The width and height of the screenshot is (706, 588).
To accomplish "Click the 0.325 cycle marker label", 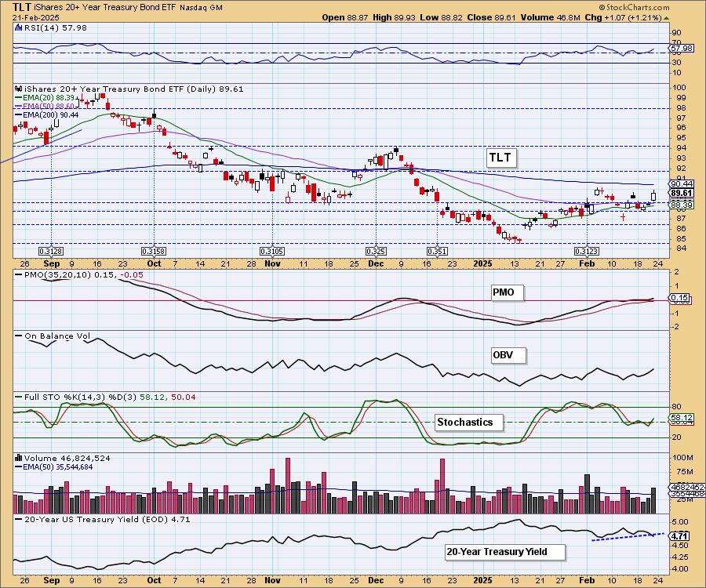I will pyautogui.click(x=376, y=252).
